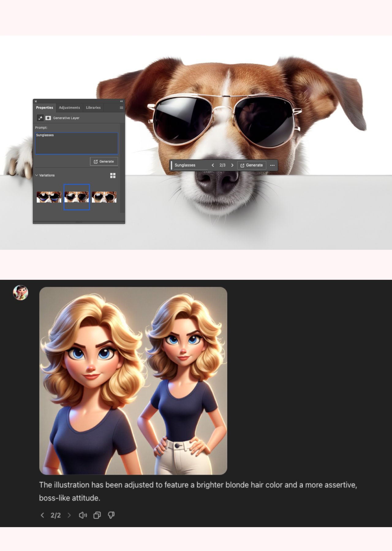This screenshot has width=392, height=551.
Task: Open the Properties panel hamburger menu
Action: pos(121,108)
